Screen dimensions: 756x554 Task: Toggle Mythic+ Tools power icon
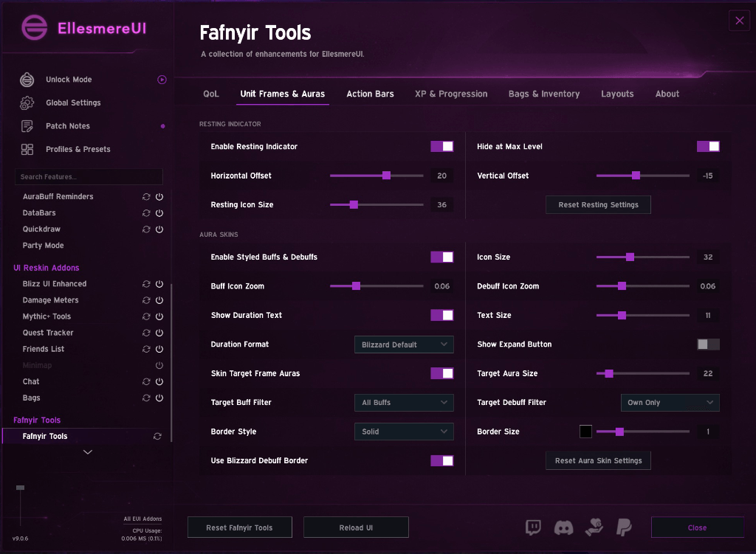[x=159, y=316]
